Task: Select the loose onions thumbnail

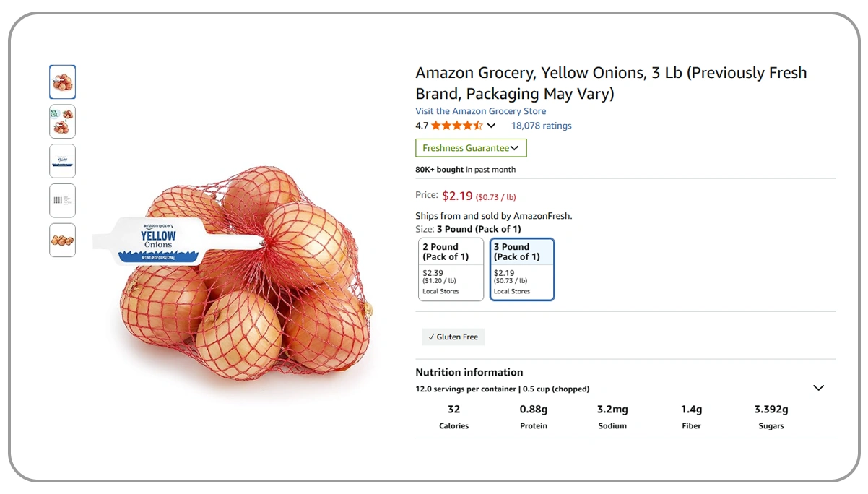Action: 62,240
